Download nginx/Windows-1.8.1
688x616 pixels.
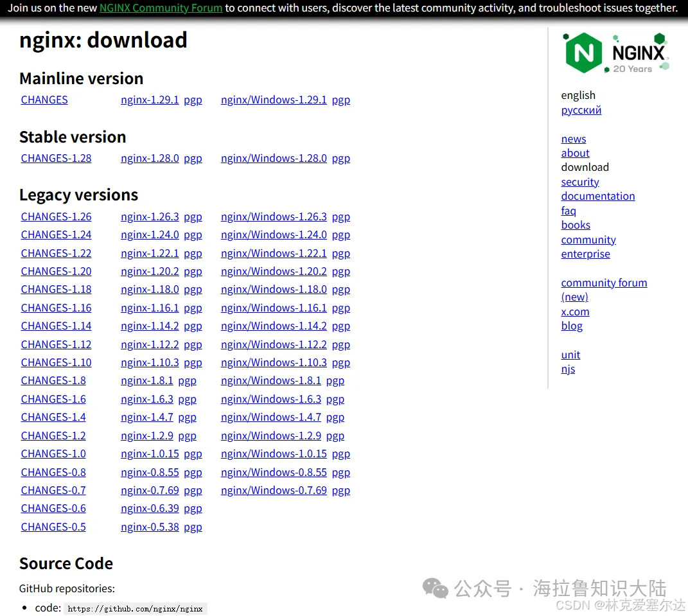(270, 381)
